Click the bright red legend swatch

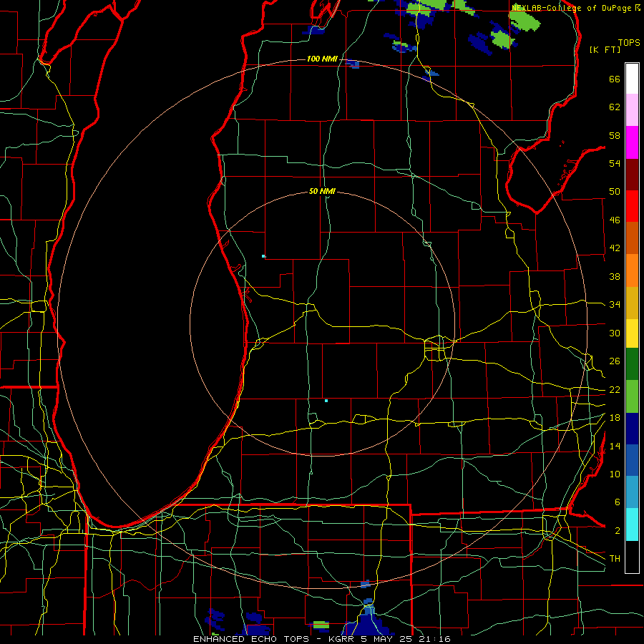pyautogui.click(x=632, y=206)
